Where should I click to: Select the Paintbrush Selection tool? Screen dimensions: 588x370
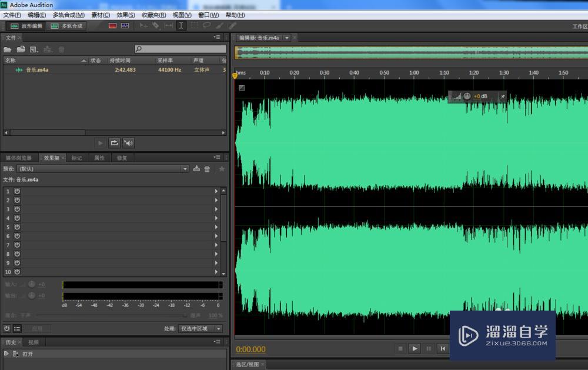pos(219,26)
